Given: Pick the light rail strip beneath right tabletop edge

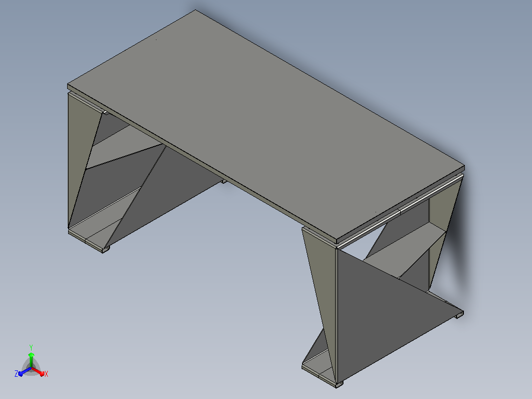Looking at the screenshot, I should (x=400, y=211).
